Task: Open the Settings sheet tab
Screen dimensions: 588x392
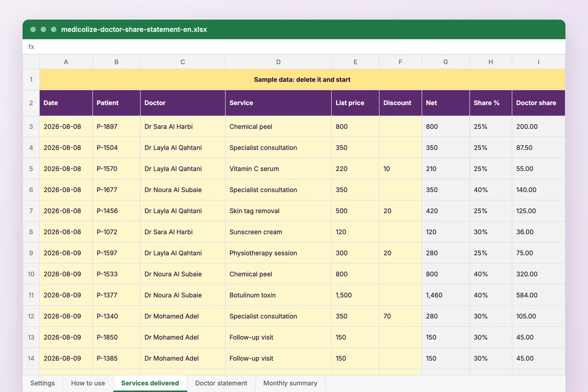Action: (43, 383)
